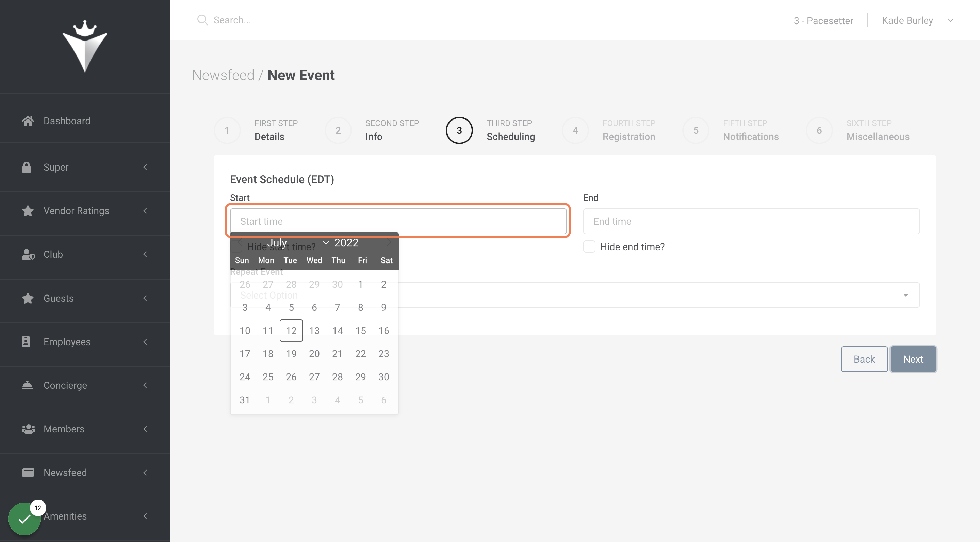The image size is (980, 542).
Task: Go to Fourth Step Registration
Action: 608,130
